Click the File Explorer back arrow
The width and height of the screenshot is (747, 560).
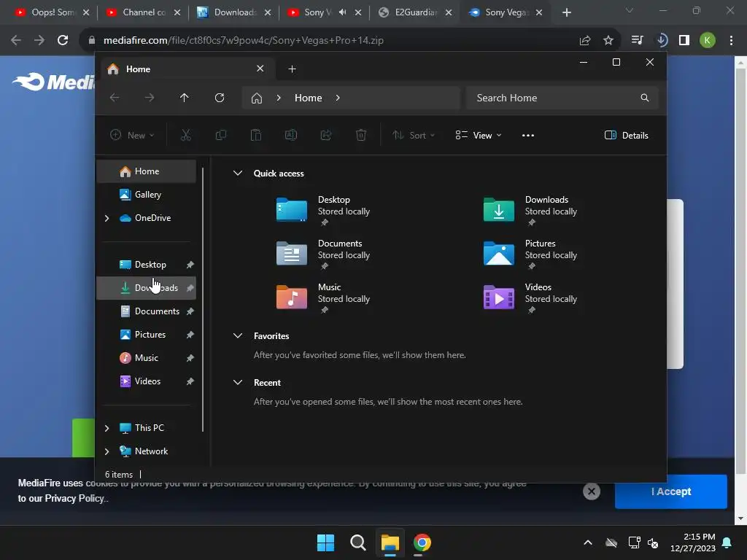coord(115,98)
